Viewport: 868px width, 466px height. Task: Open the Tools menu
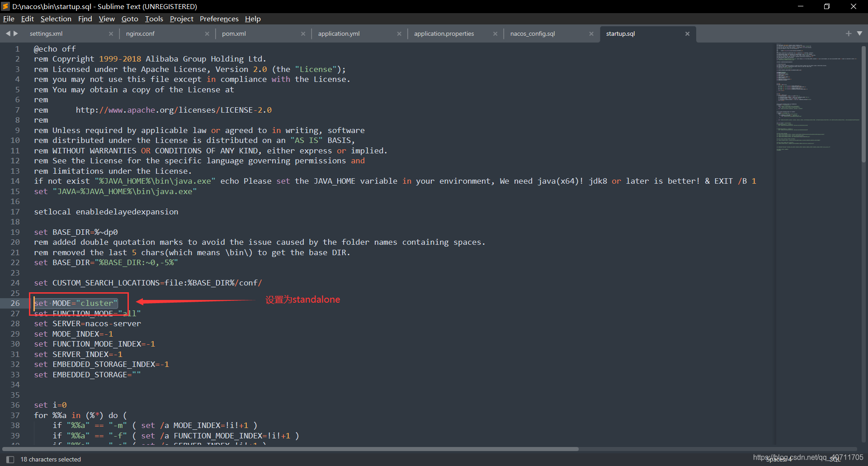click(x=154, y=19)
